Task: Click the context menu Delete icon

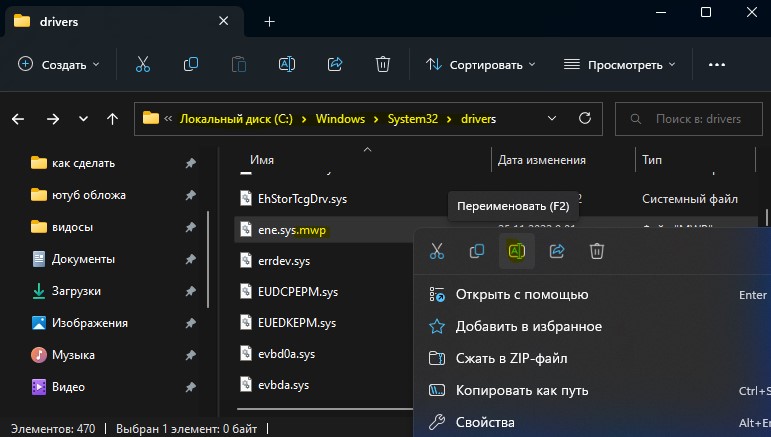Action: 596,251
